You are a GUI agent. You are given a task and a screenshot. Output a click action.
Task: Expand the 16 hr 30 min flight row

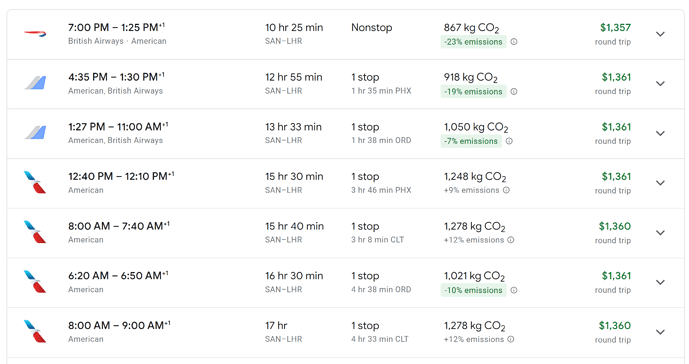(660, 282)
